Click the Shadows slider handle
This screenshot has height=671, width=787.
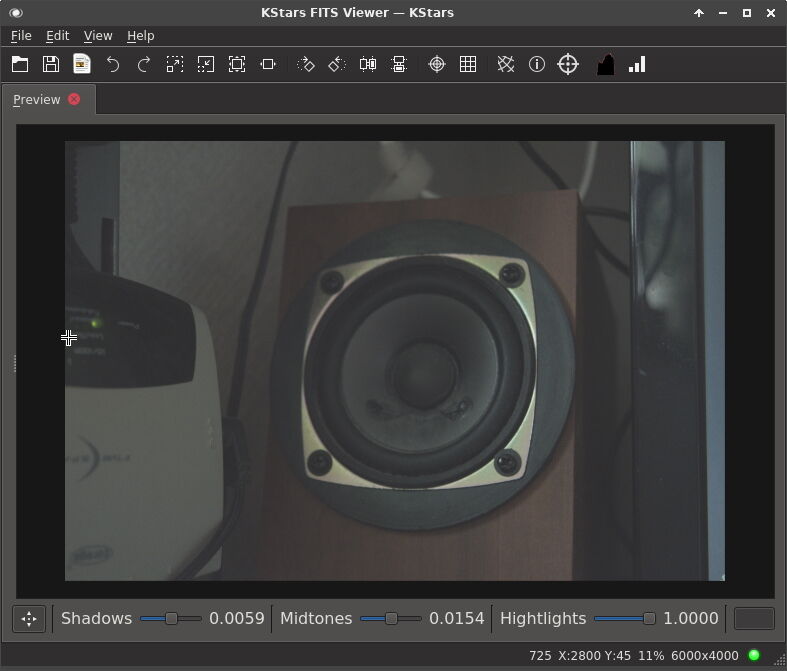(x=171, y=619)
